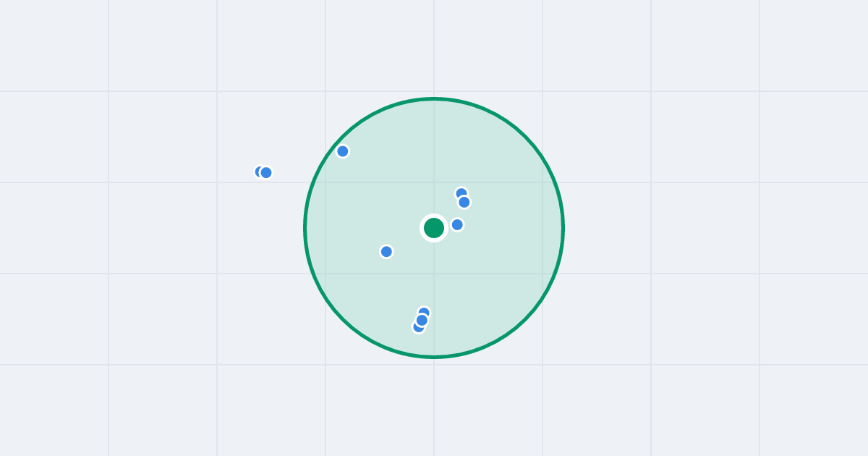Image resolution: width=868 pixels, height=456 pixels.
Task: Select the blue dot nearest the green center marker
Action: tap(457, 224)
